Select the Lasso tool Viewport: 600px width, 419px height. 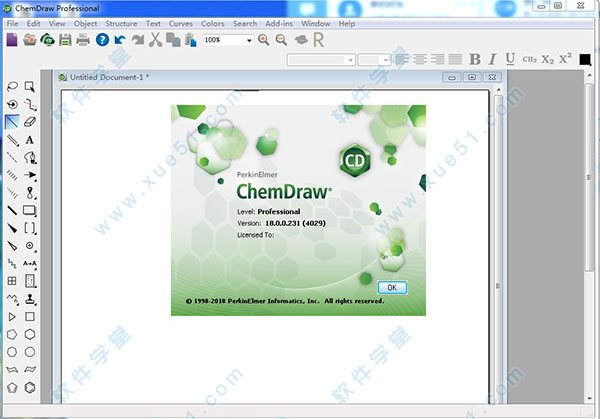coord(12,86)
